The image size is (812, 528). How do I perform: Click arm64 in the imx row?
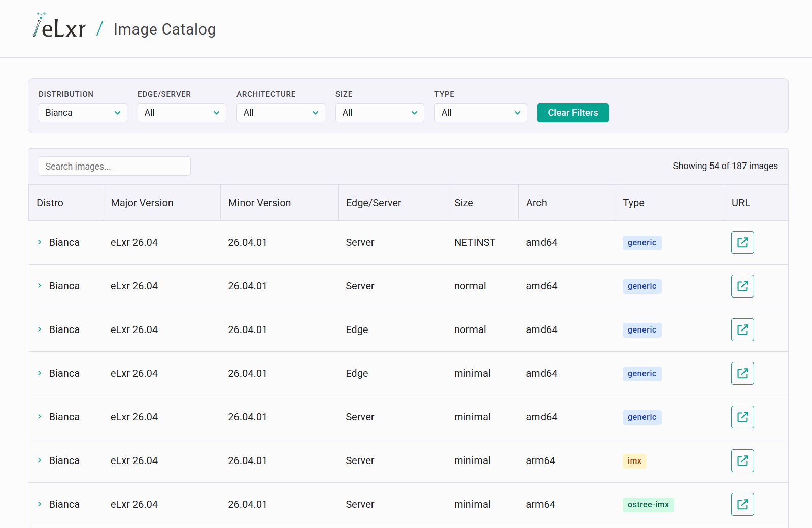[540, 460]
